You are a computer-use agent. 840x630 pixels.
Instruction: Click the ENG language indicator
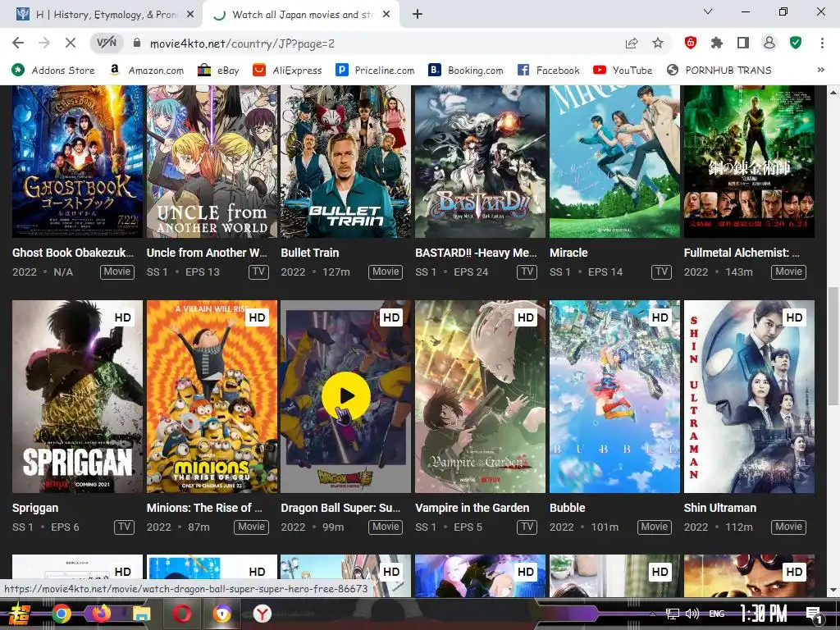click(717, 614)
